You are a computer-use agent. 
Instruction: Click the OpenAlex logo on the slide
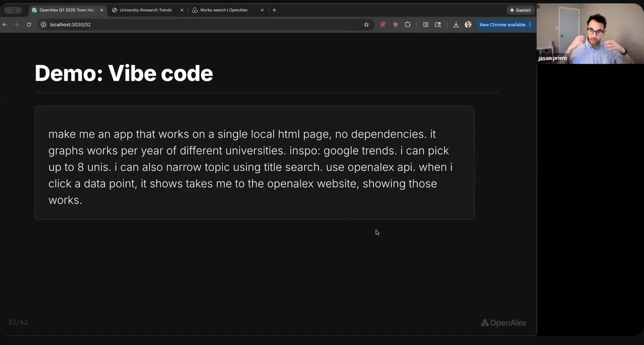point(503,322)
